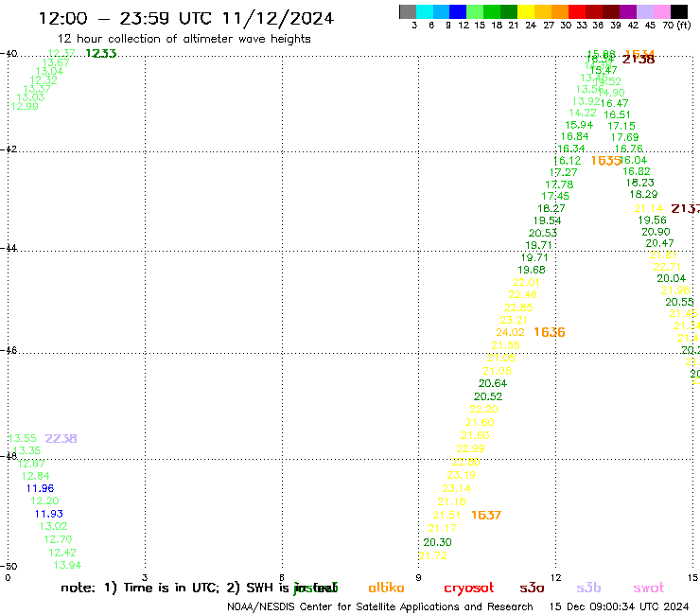Click the wave height value '22.85'

coord(518,307)
